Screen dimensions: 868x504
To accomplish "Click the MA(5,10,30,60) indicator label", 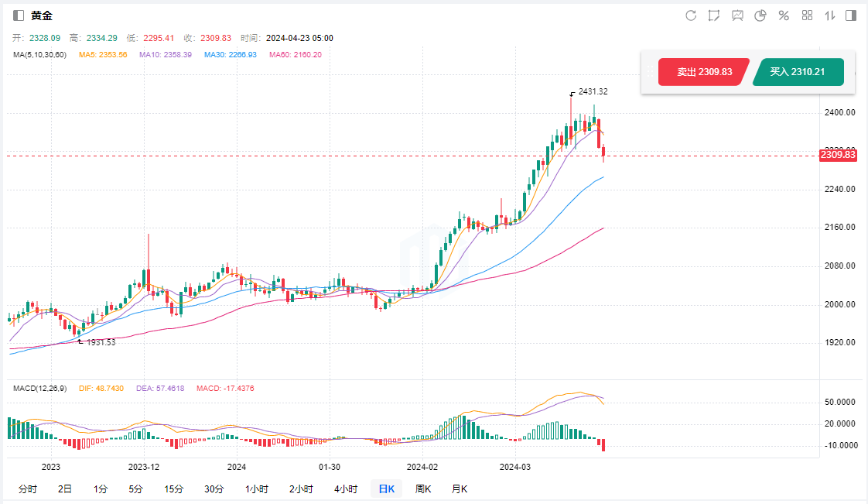I will click(x=39, y=55).
